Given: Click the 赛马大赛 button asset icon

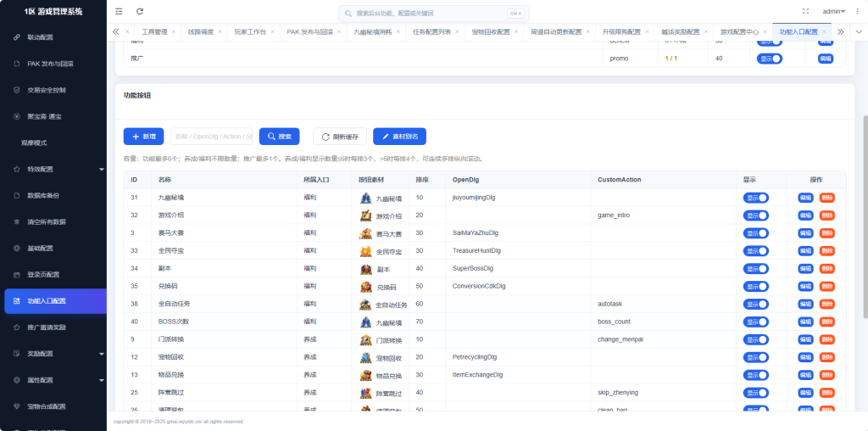Looking at the screenshot, I should tap(365, 233).
